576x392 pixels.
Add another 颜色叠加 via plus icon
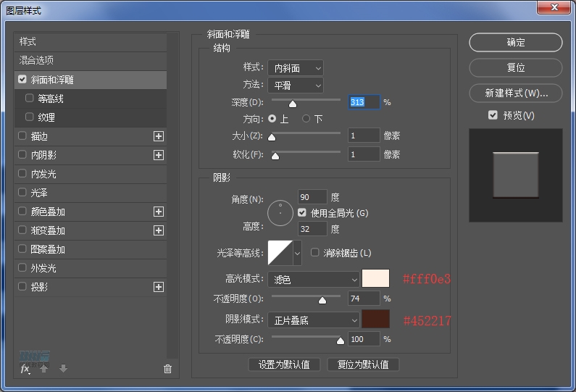point(159,212)
